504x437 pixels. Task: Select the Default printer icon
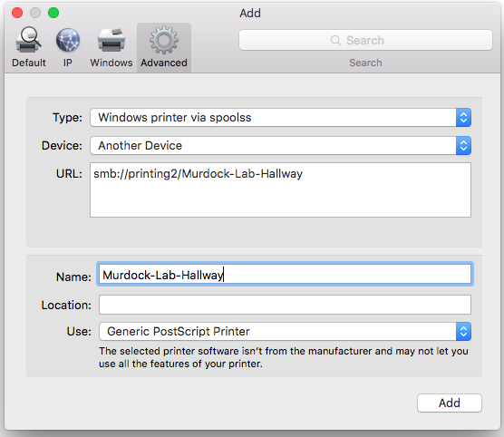(28, 40)
